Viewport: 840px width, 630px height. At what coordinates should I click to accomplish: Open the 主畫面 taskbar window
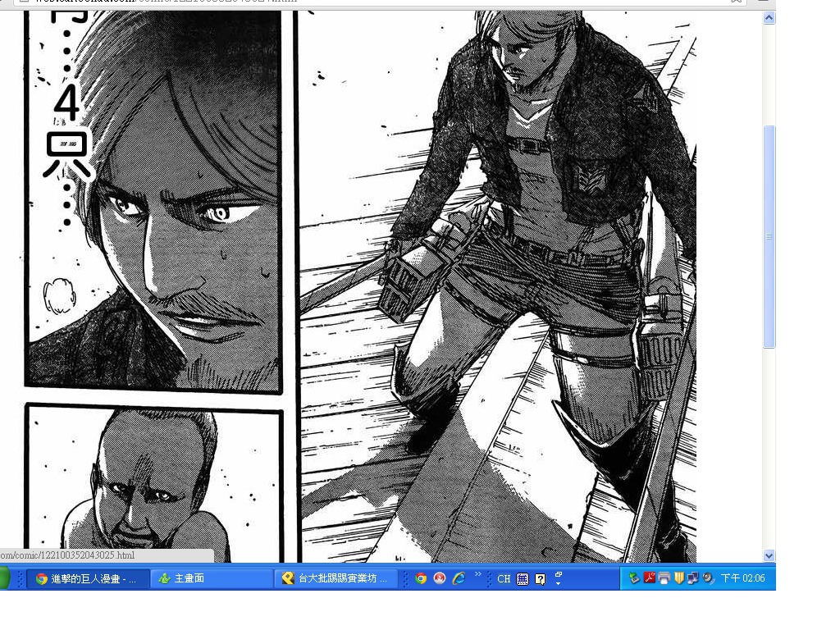[x=211, y=578]
